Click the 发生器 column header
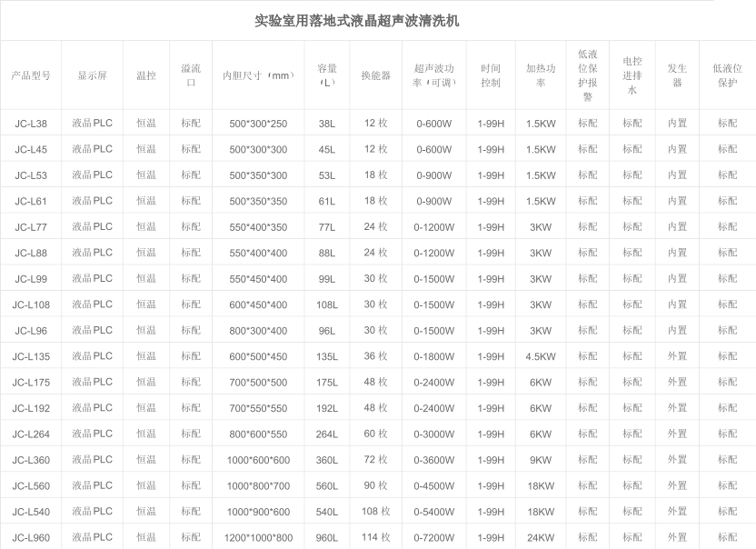 [x=677, y=75]
